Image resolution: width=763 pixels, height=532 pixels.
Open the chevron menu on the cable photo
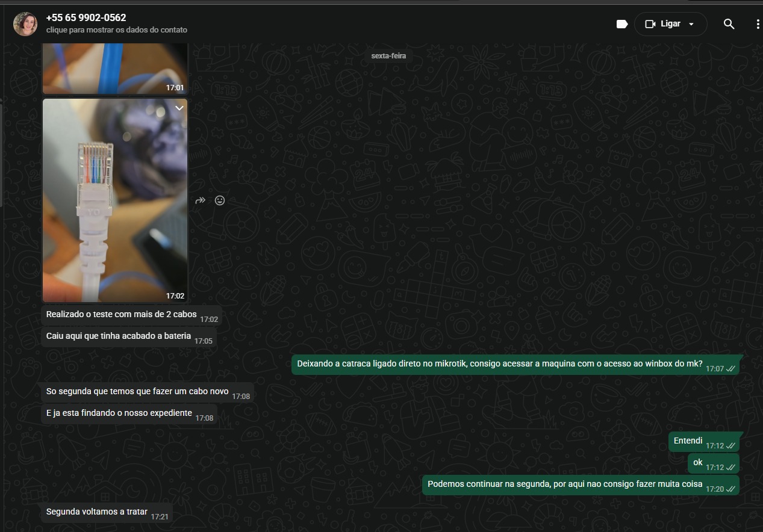179,108
